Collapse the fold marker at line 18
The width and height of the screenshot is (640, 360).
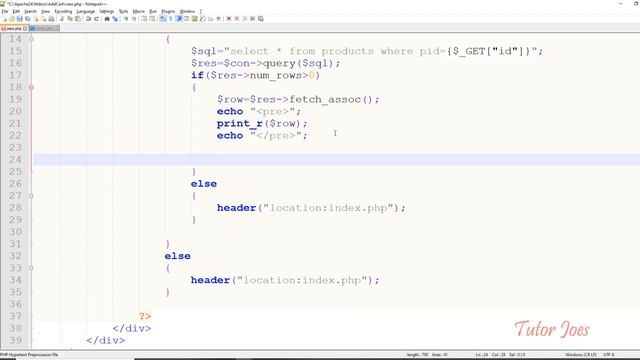31,87
